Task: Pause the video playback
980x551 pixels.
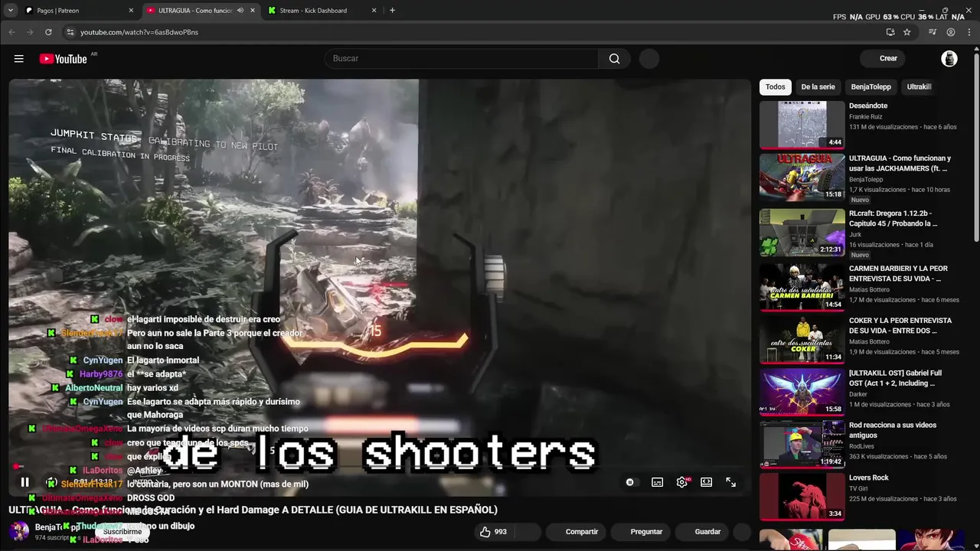Action: pos(24,482)
